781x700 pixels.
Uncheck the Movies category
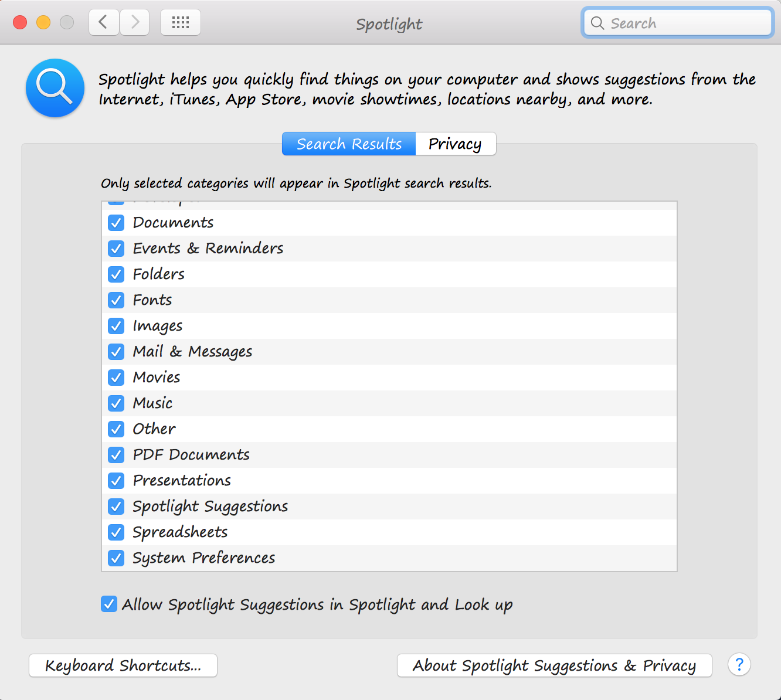tap(116, 378)
